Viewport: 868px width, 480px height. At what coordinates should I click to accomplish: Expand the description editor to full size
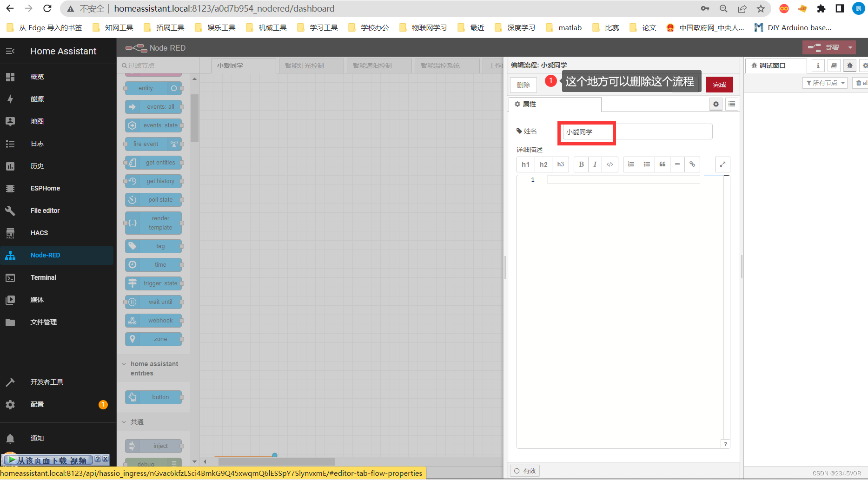coord(722,164)
